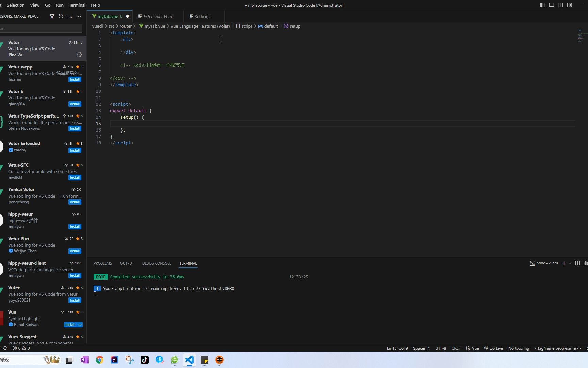The width and height of the screenshot is (588, 368).
Task: Click Ln 15, Col 9 cursor position
Action: tap(397, 348)
